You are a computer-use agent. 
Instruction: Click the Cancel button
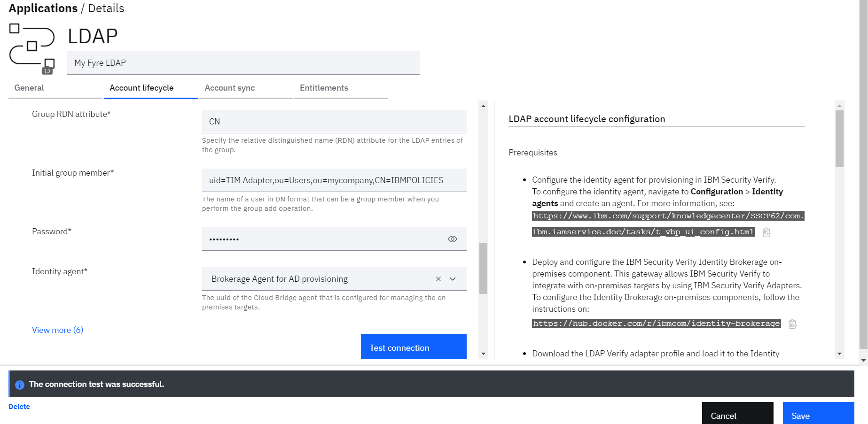(738, 413)
